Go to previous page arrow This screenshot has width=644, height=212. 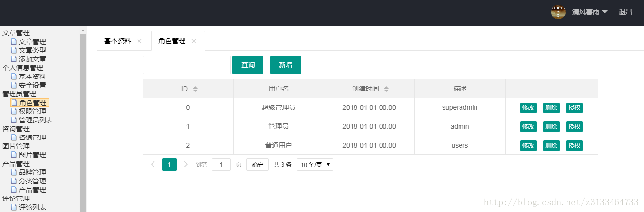pyautogui.click(x=153, y=165)
